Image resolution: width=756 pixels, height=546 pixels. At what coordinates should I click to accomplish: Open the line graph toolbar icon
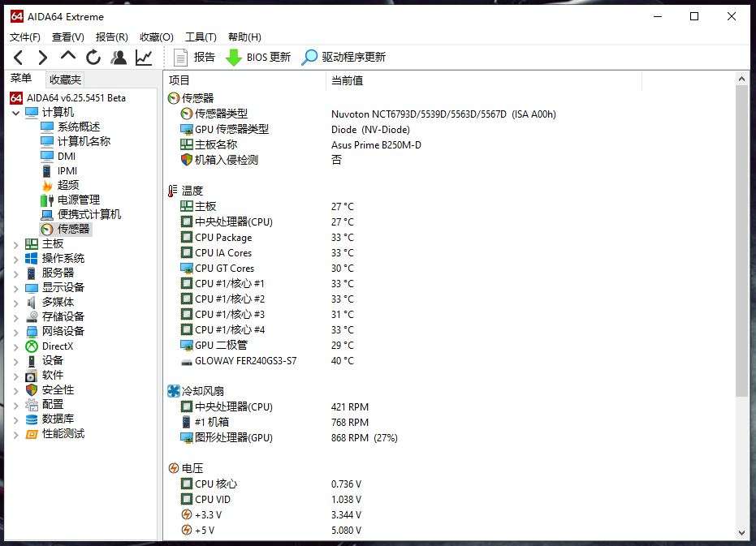(144, 58)
